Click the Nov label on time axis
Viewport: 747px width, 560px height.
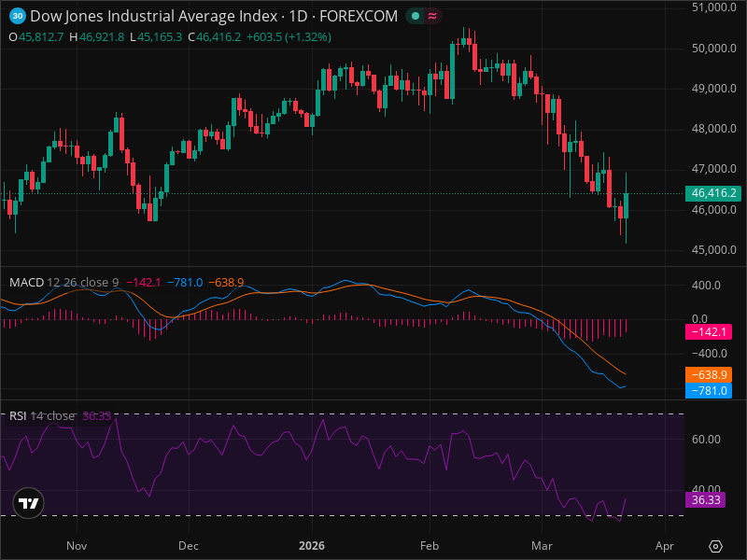coord(77,546)
